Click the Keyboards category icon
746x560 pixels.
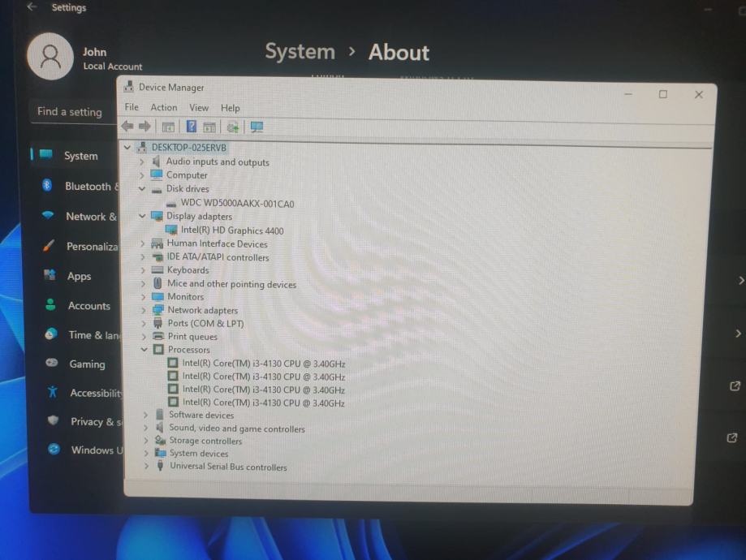pyautogui.click(x=157, y=269)
